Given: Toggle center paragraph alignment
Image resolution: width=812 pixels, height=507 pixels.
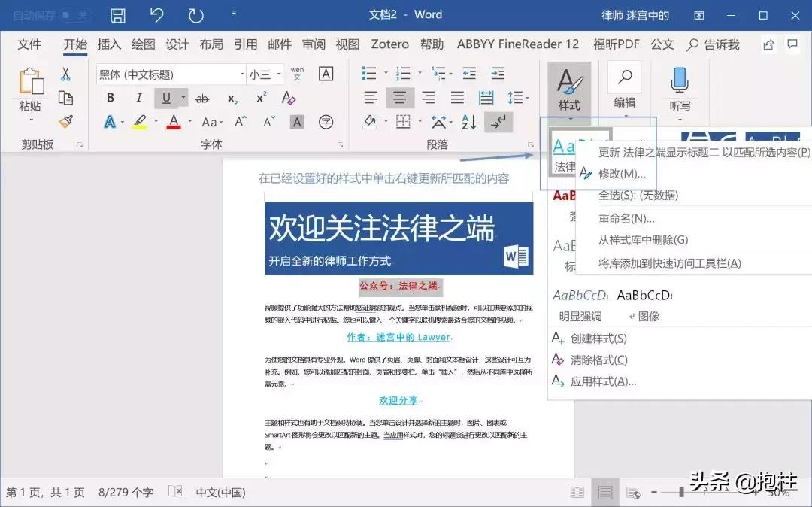Looking at the screenshot, I should pyautogui.click(x=399, y=97).
